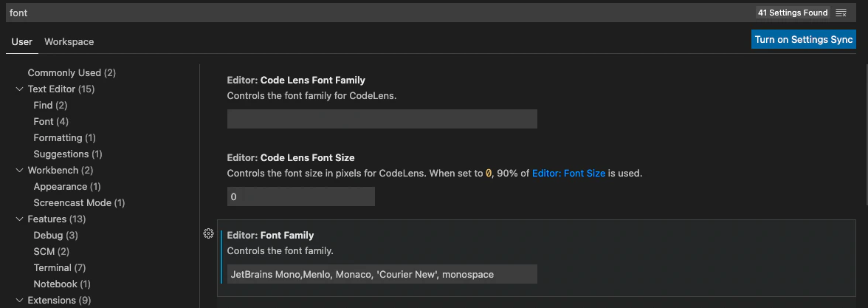Click the Code Lens Font Size field
The image size is (868, 308).
(300, 196)
